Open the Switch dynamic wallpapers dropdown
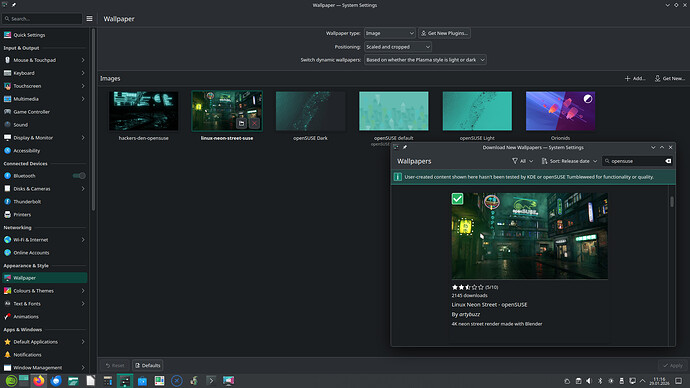This screenshot has width=690, height=388. click(x=425, y=60)
